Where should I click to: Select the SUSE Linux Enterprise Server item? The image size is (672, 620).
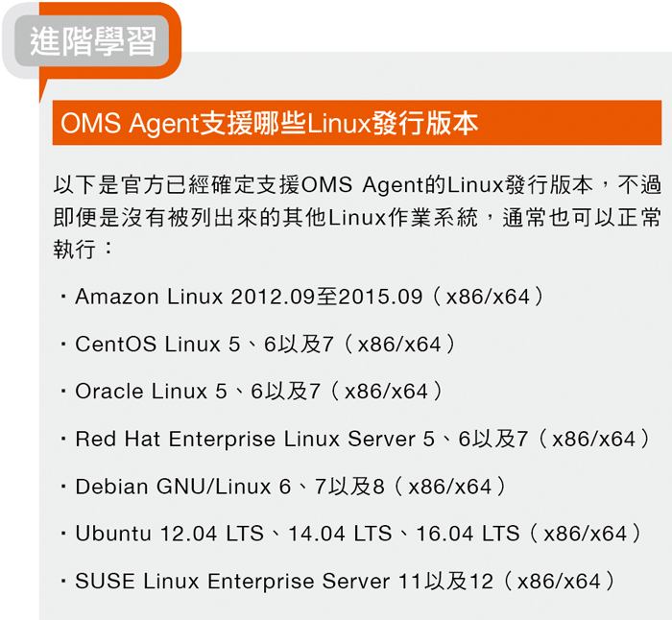339,582
